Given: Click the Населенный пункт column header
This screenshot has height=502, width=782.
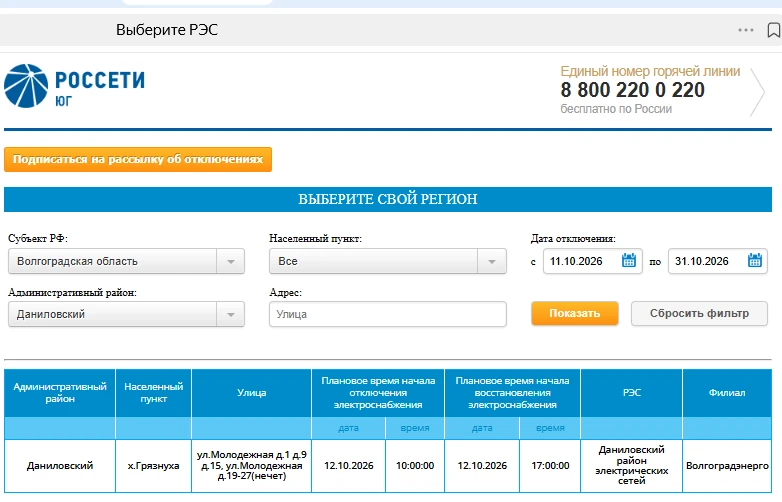Looking at the screenshot, I should point(154,393).
